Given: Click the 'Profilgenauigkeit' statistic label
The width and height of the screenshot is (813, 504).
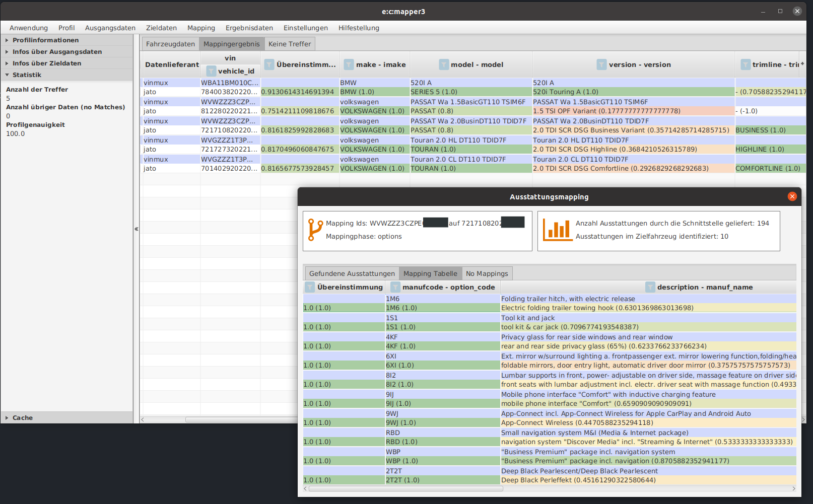Looking at the screenshot, I should [35, 124].
